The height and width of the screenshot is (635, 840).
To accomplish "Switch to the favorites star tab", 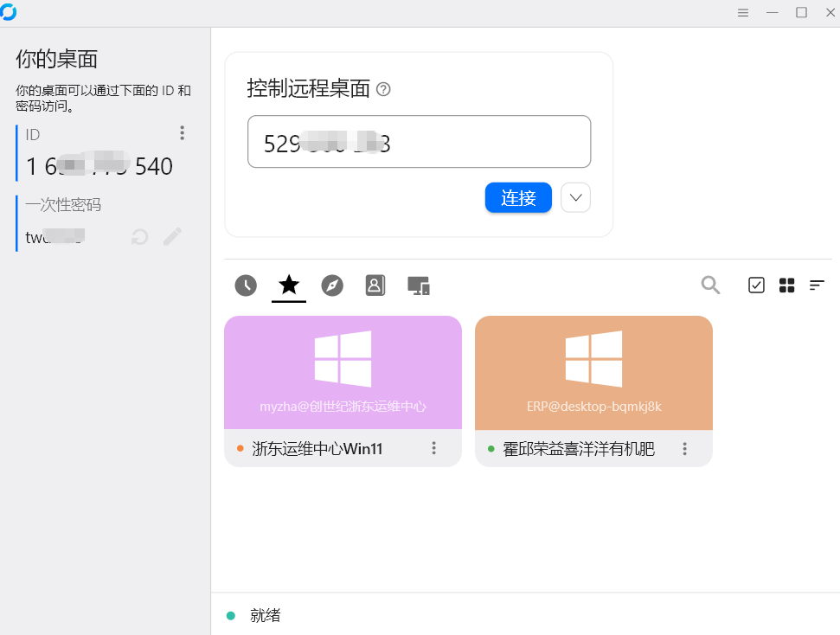I will click(x=288, y=285).
